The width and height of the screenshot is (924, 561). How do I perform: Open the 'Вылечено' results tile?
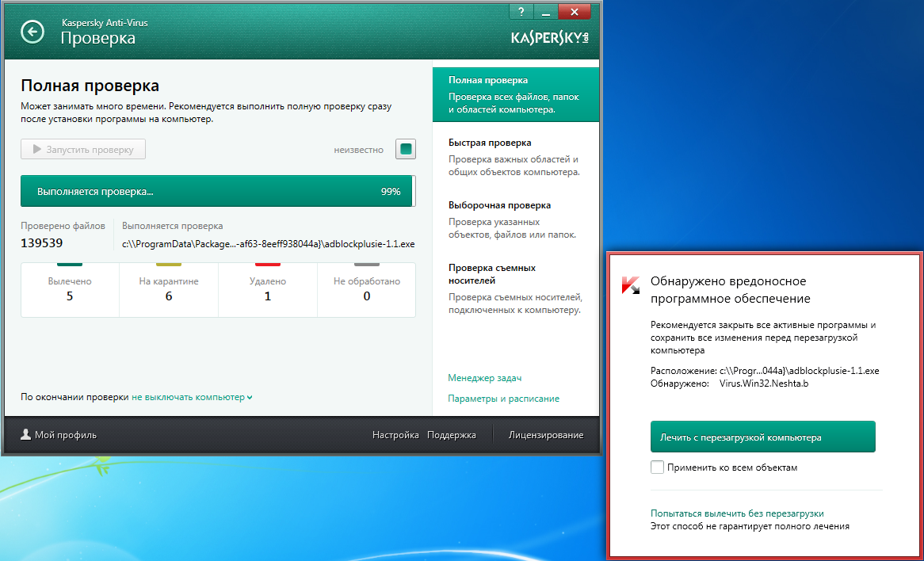[70, 289]
